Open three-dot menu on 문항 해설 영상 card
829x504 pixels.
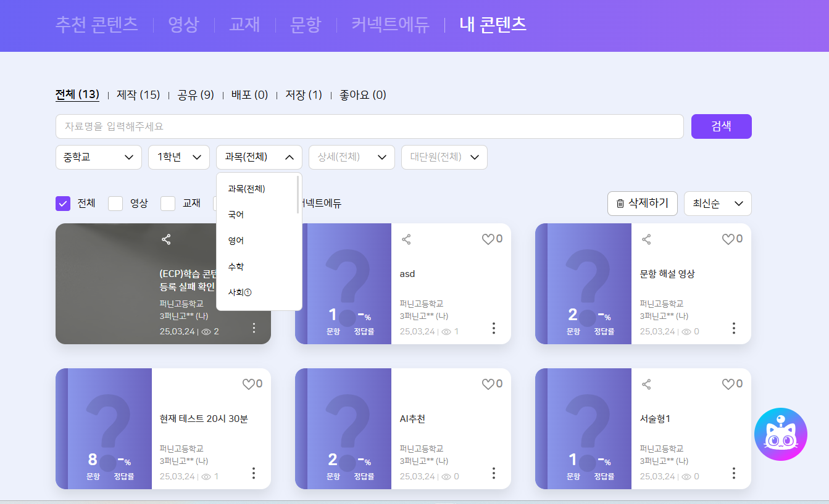[x=733, y=328]
